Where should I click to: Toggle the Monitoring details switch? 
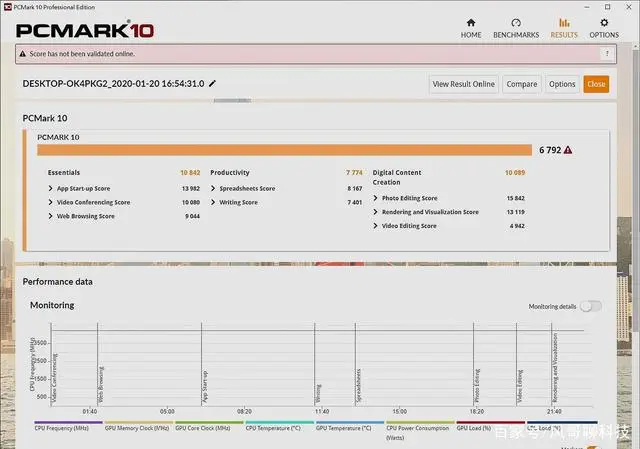[591, 306]
